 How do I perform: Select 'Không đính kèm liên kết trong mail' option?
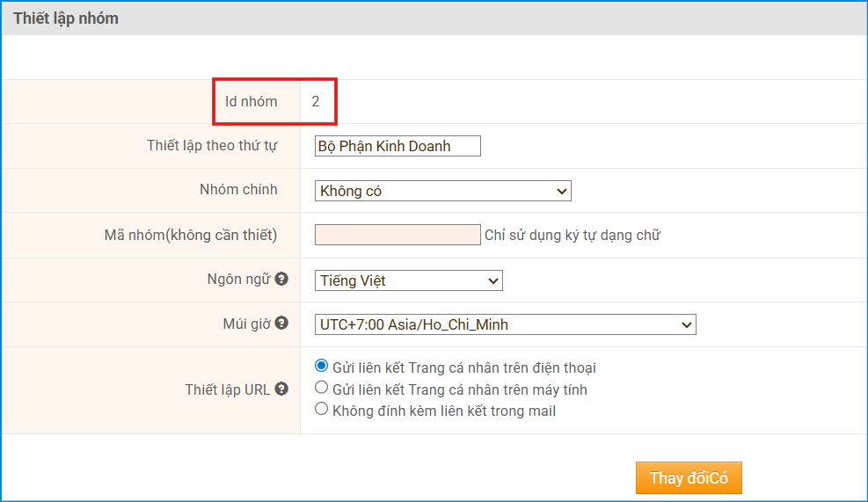pos(321,409)
